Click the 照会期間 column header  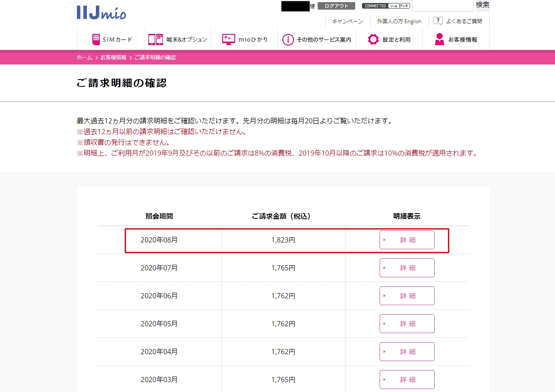159,216
